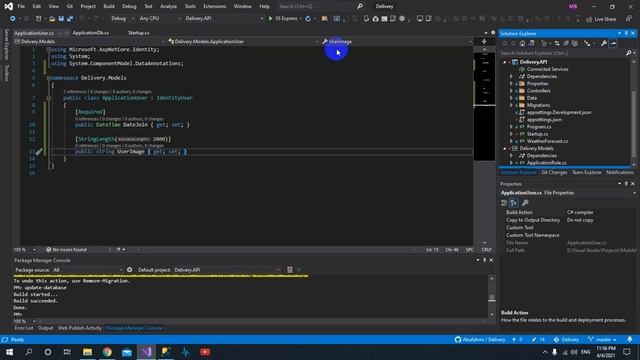Click the wrench Properties icon in Solution Explorer
The image size is (640, 360).
[x=604, y=43]
